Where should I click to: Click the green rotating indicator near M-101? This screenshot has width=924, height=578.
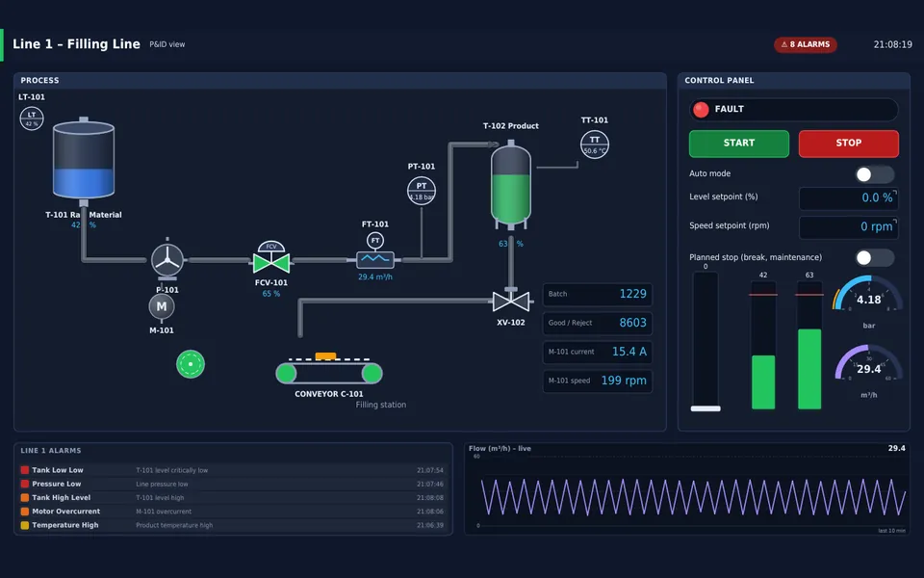tap(191, 364)
